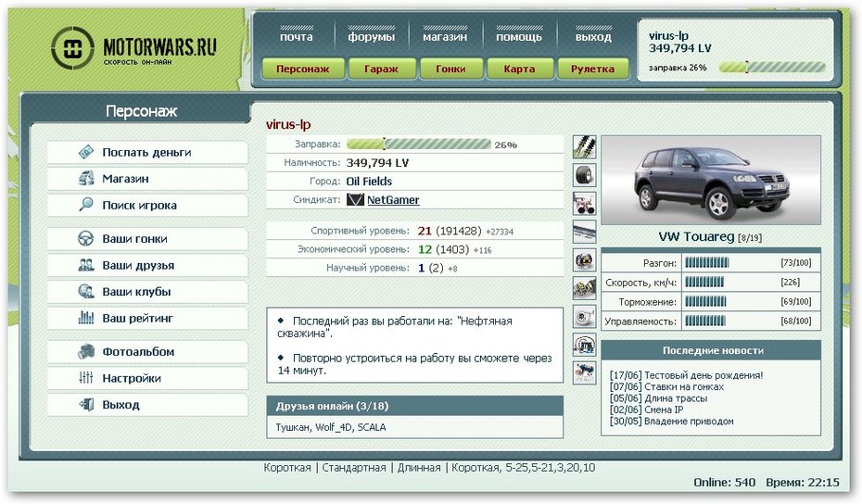Click the Поиск игрока sidebar button

pyautogui.click(x=147, y=205)
